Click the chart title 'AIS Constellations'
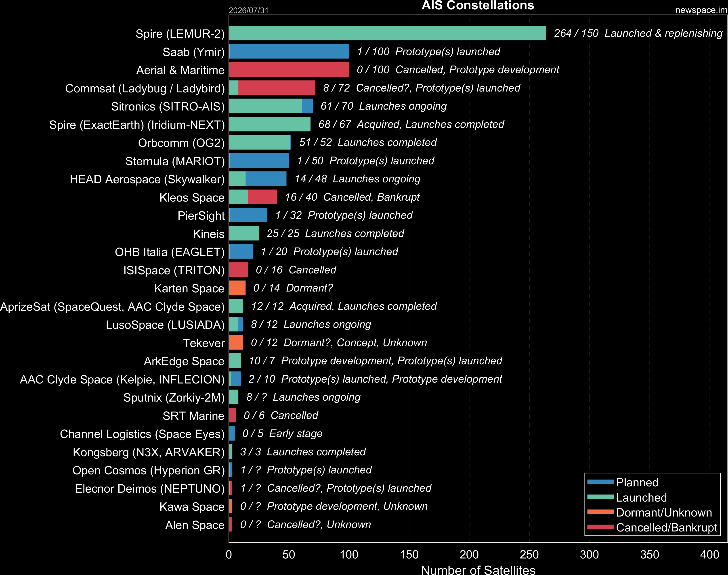Screen dimensions: 728x575 pos(478,5)
